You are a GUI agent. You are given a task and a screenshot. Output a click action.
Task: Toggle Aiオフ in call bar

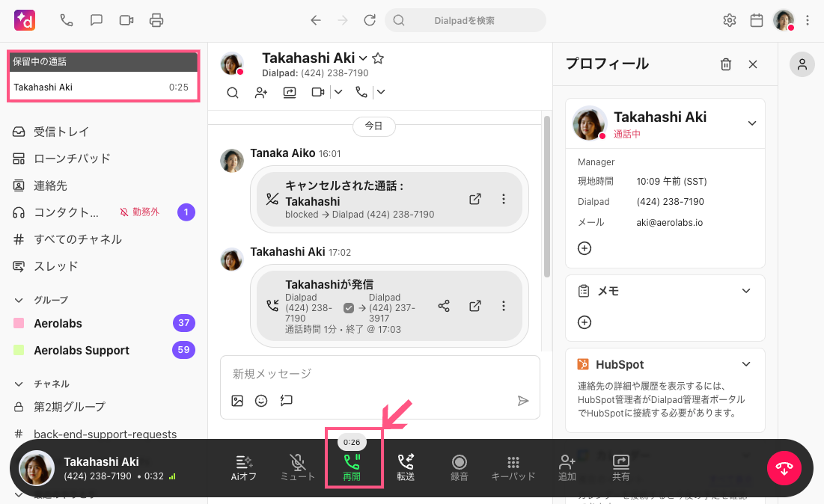[x=244, y=468]
